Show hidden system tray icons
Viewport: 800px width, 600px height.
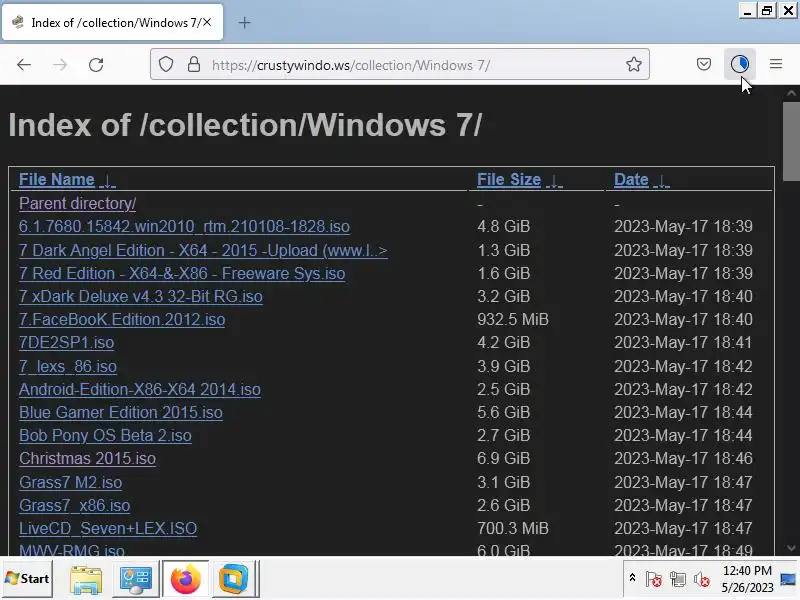click(x=632, y=578)
